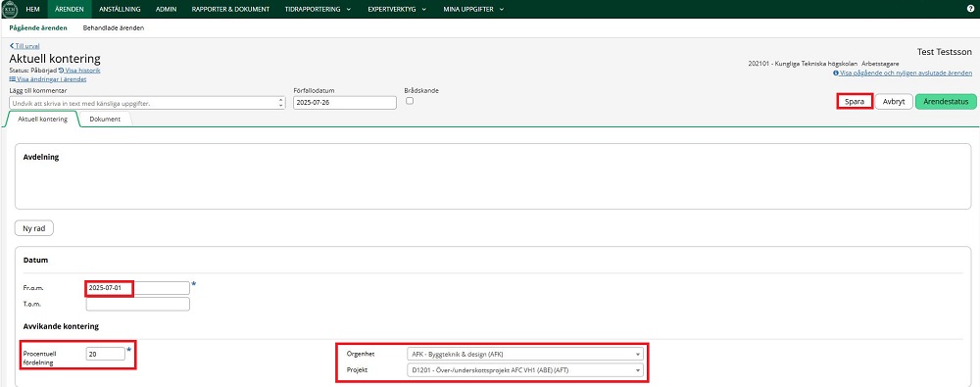Open the ADMIN menu
The height and width of the screenshot is (387, 980).
(167, 10)
